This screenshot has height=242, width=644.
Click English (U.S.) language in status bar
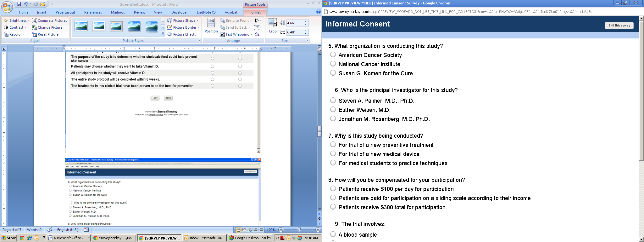(68, 230)
